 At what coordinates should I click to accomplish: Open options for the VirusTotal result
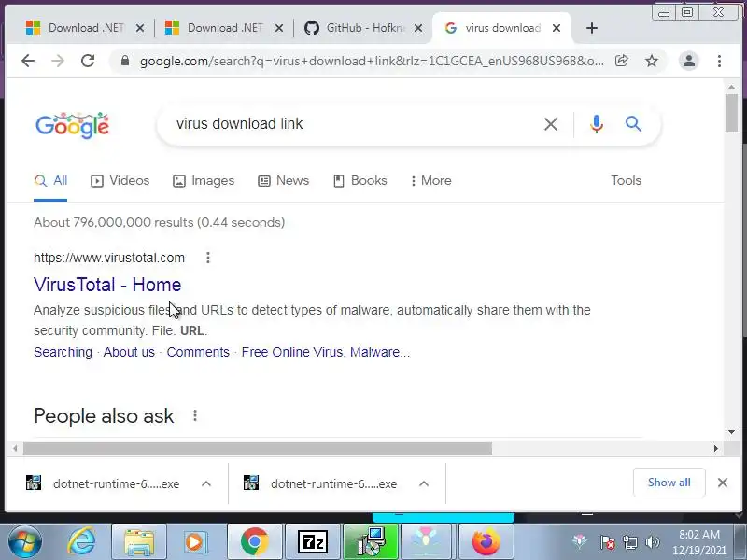[207, 258]
